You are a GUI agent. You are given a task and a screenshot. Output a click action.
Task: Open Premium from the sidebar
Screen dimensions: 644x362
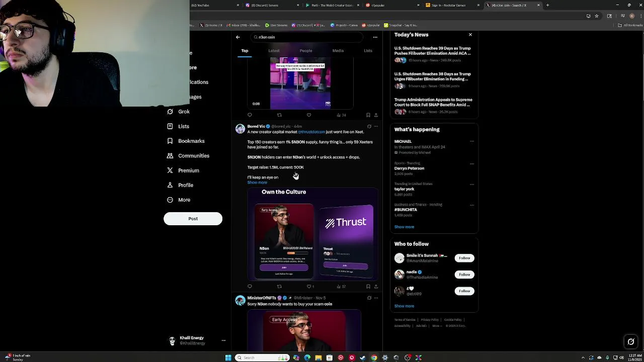click(x=183, y=170)
